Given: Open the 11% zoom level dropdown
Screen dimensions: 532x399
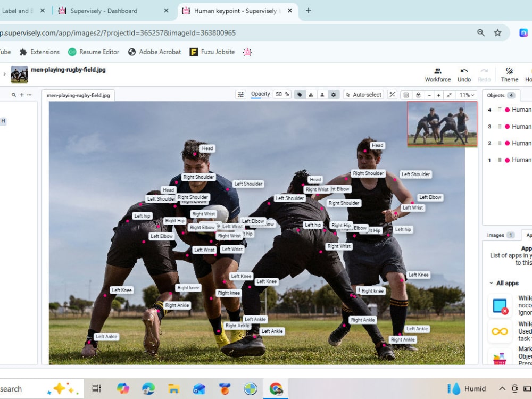Looking at the screenshot, I should pos(467,95).
